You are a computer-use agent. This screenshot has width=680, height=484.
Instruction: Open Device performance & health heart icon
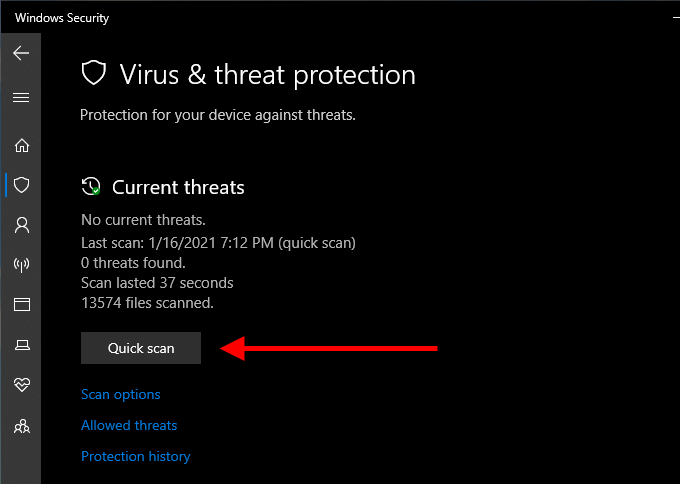click(x=21, y=385)
